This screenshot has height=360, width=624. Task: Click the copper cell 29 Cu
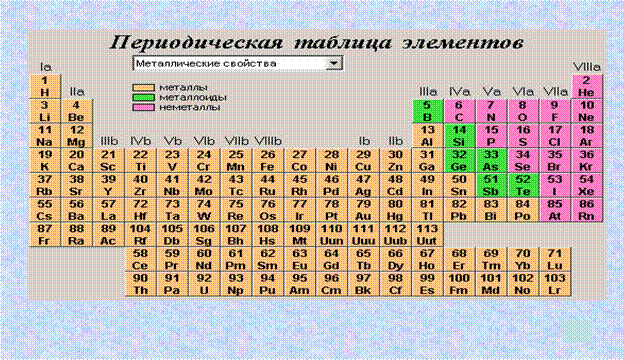(363, 161)
